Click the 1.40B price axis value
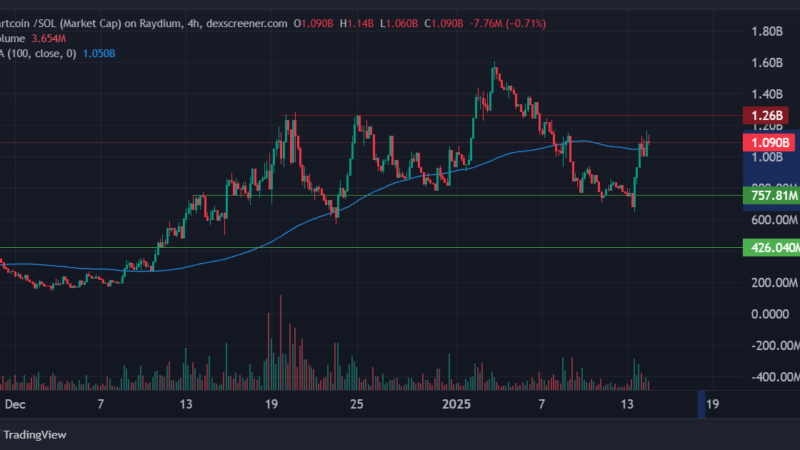The height and width of the screenshot is (450, 800). (x=767, y=94)
